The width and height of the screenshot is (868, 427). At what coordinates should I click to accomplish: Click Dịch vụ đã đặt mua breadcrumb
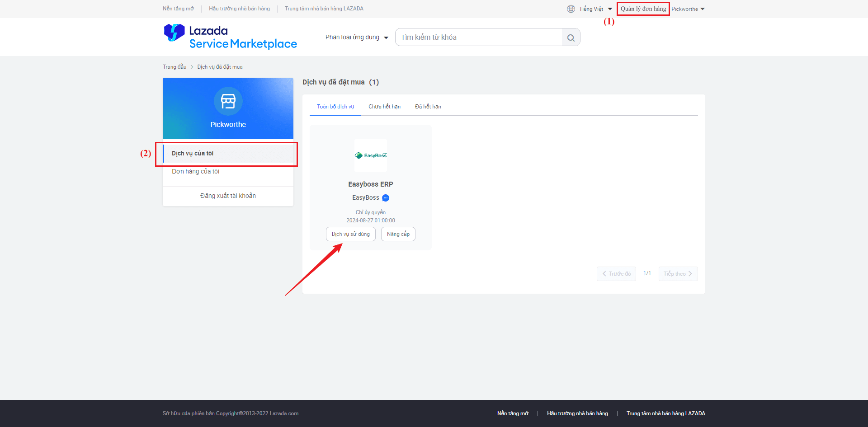pyautogui.click(x=220, y=67)
